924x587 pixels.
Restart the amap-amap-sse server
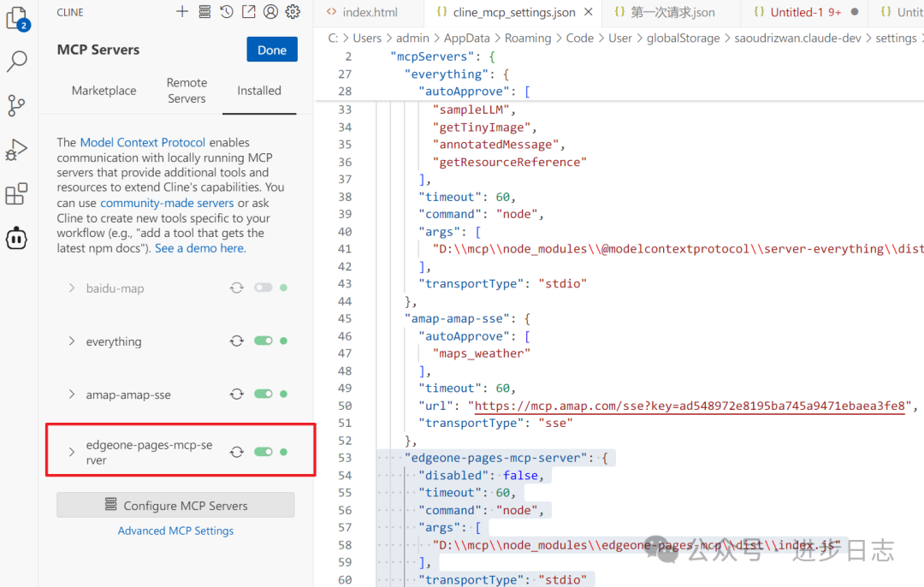coord(237,394)
